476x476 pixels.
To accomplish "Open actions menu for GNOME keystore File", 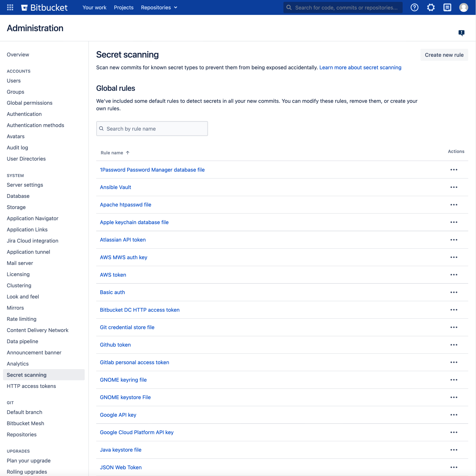I will click(454, 397).
